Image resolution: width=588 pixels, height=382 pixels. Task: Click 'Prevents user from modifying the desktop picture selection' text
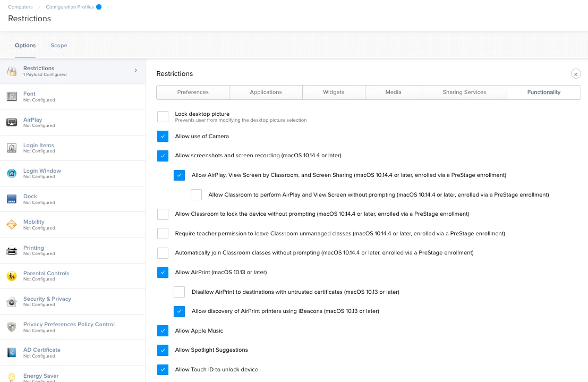(x=241, y=120)
